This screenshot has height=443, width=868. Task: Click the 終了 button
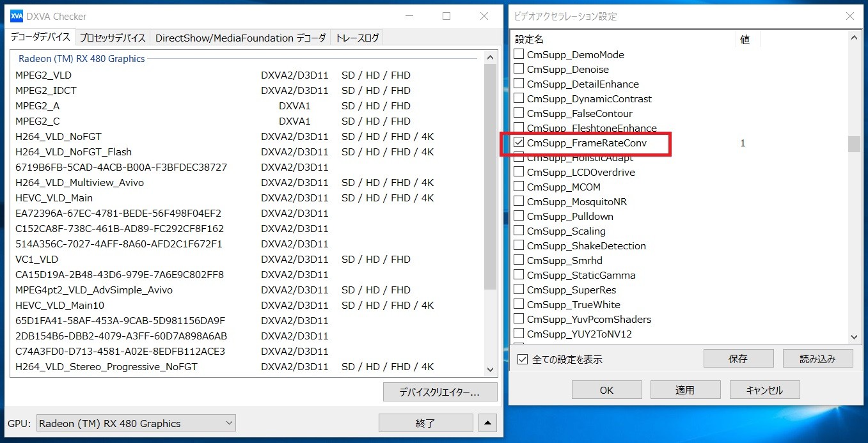point(426,423)
